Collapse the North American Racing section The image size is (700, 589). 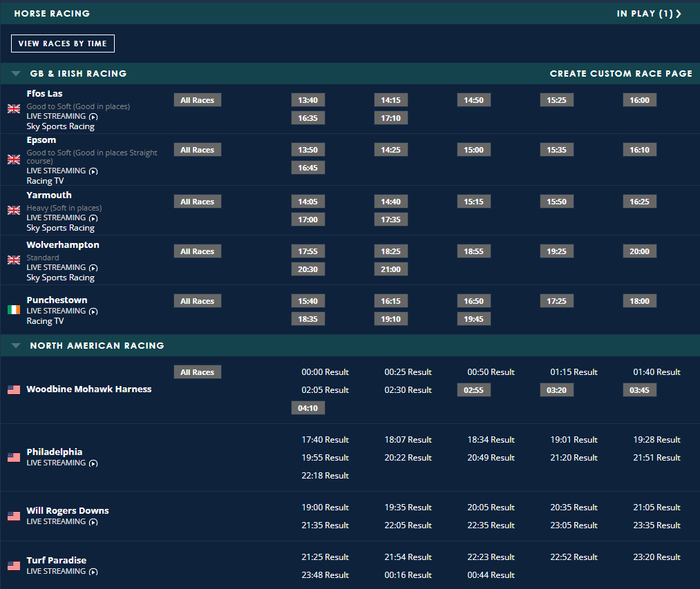pyautogui.click(x=16, y=345)
